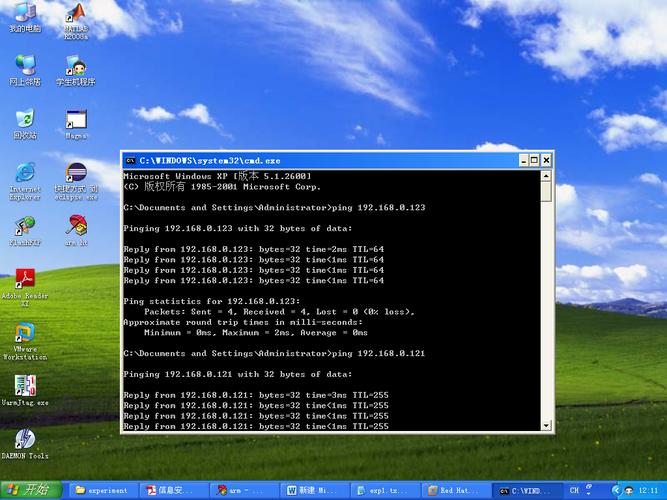667x500 pixels.
Task: Click the 'ping 192.168.0.121' command text
Action: 379,353
